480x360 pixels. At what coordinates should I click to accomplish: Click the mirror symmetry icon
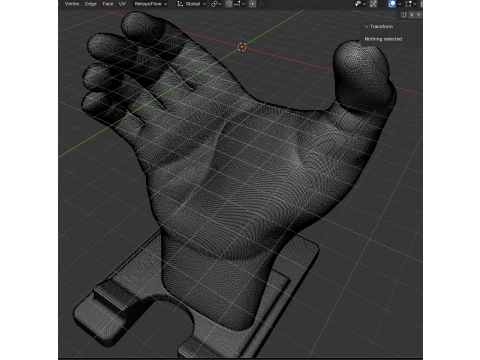coord(404,15)
